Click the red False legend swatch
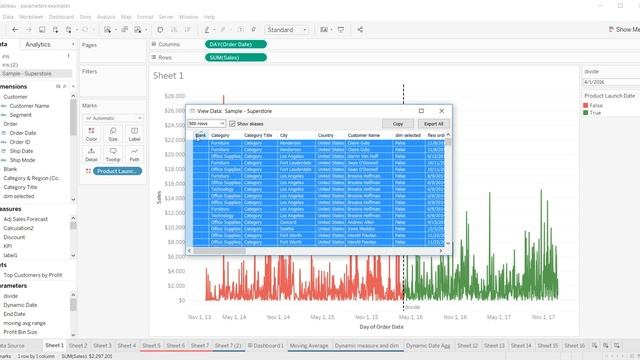Image resolution: width=640 pixels, height=360 pixels. click(586, 105)
